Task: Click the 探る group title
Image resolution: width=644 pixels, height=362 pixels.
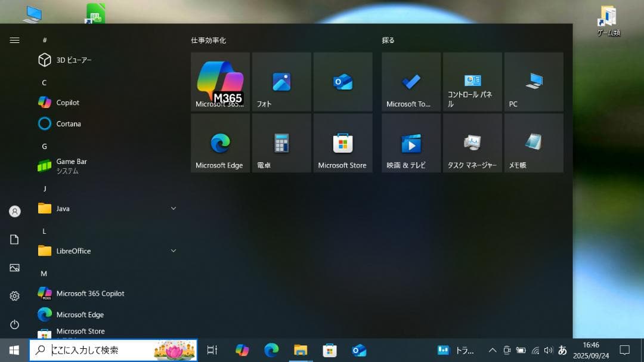Action: click(x=388, y=41)
